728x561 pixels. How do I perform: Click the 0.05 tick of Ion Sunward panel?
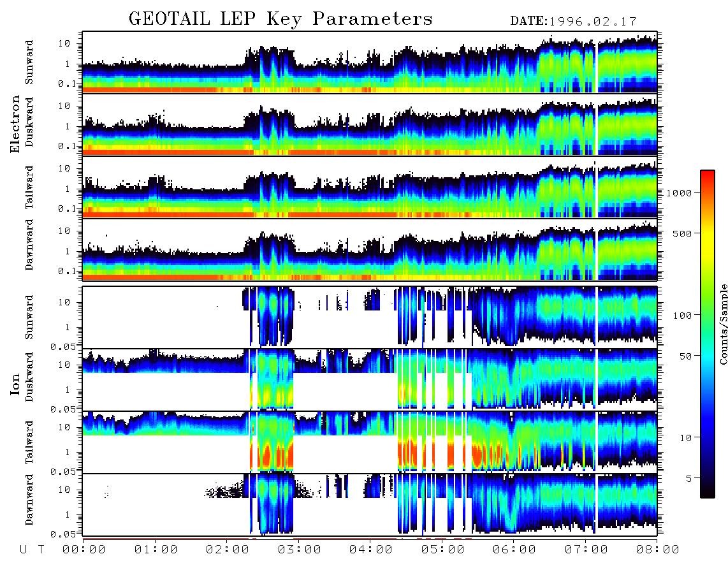[62, 346]
